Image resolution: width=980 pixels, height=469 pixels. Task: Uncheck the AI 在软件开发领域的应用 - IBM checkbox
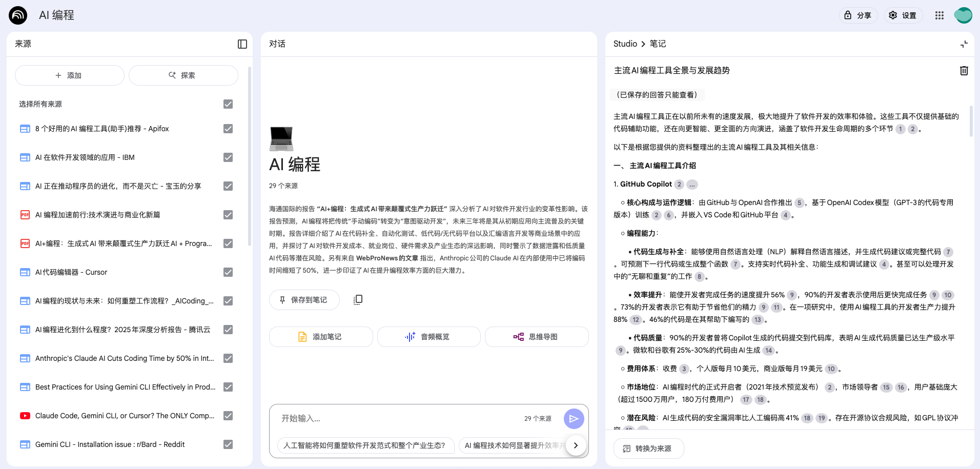[228, 157]
